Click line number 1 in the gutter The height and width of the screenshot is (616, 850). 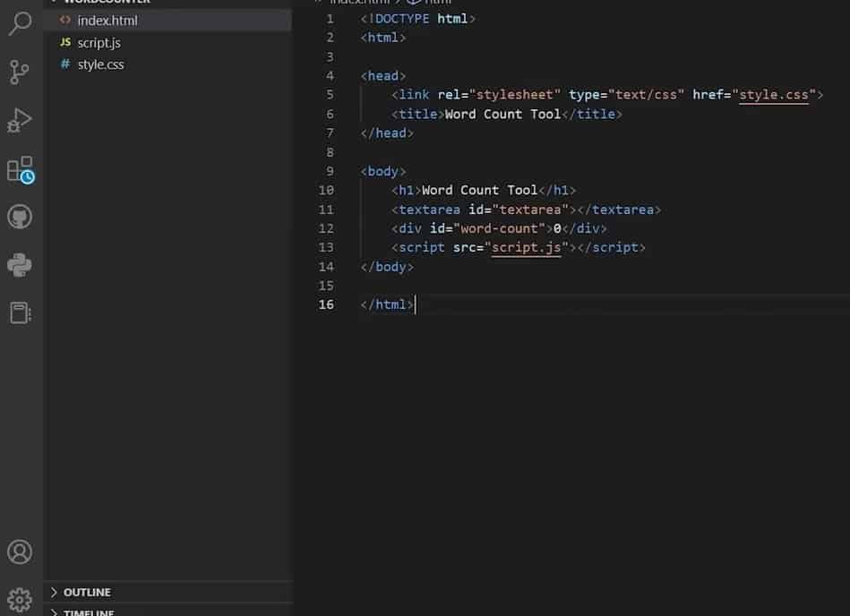tap(330, 19)
